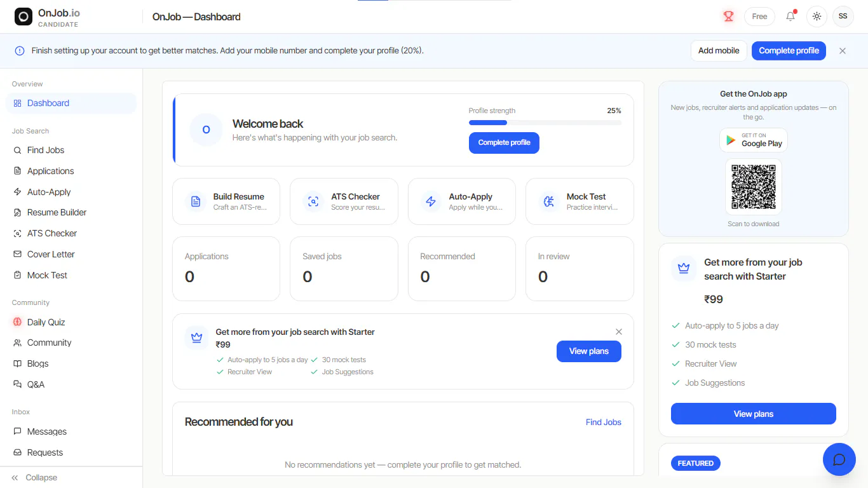Open the chat support bubble
Image resolution: width=868 pixels, height=488 pixels.
pyautogui.click(x=839, y=459)
